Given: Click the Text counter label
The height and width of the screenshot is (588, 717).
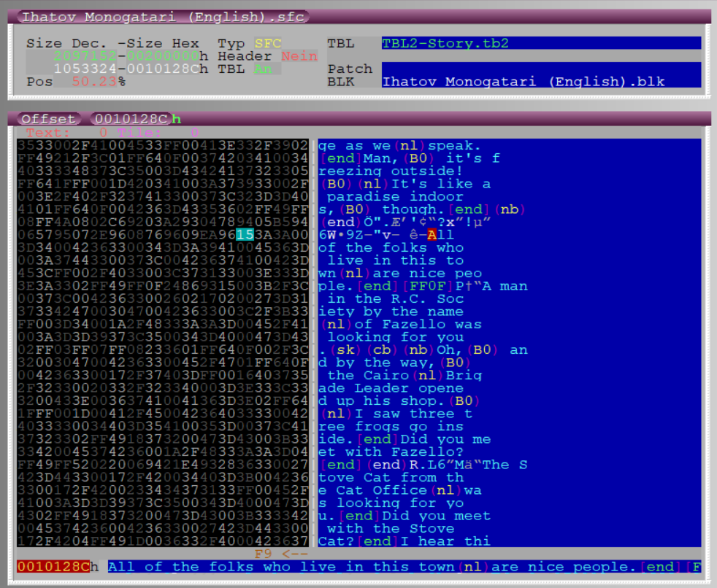Looking at the screenshot, I should 48,133.
